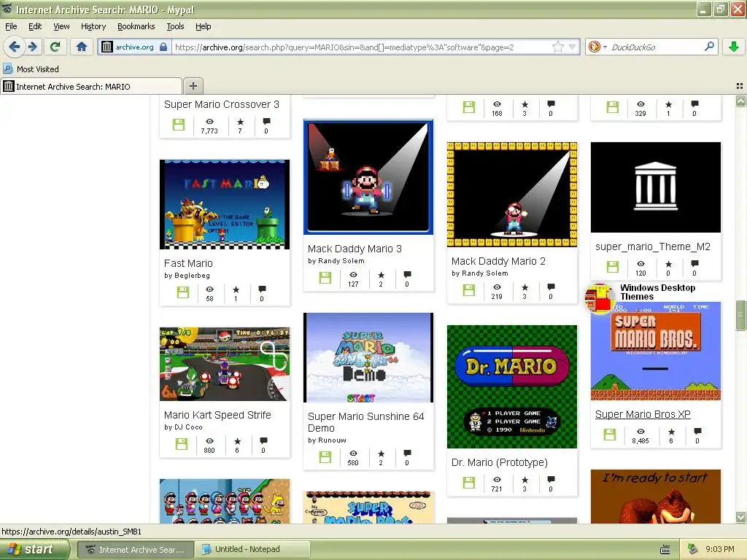Open the Downloads green arrow button
The height and width of the screenshot is (560, 747).
(x=734, y=47)
